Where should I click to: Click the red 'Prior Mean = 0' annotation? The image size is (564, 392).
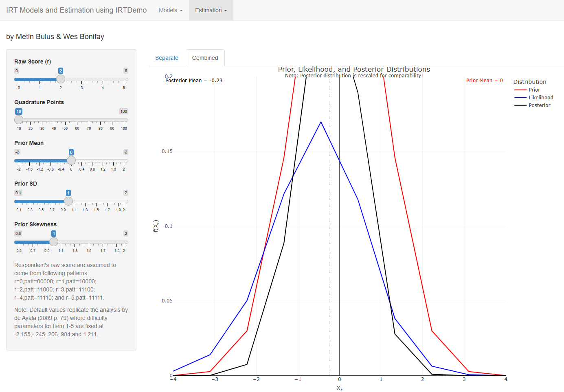pyautogui.click(x=485, y=81)
